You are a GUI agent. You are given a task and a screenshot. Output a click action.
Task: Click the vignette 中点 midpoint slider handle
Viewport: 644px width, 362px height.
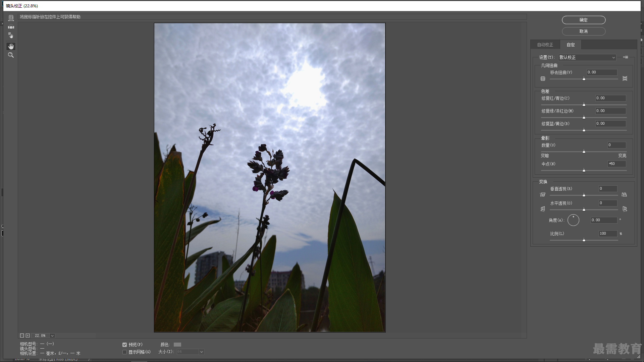click(584, 170)
